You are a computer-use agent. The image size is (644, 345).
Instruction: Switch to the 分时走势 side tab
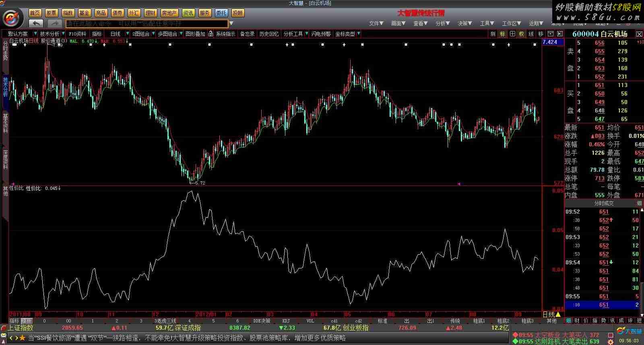click(5, 51)
